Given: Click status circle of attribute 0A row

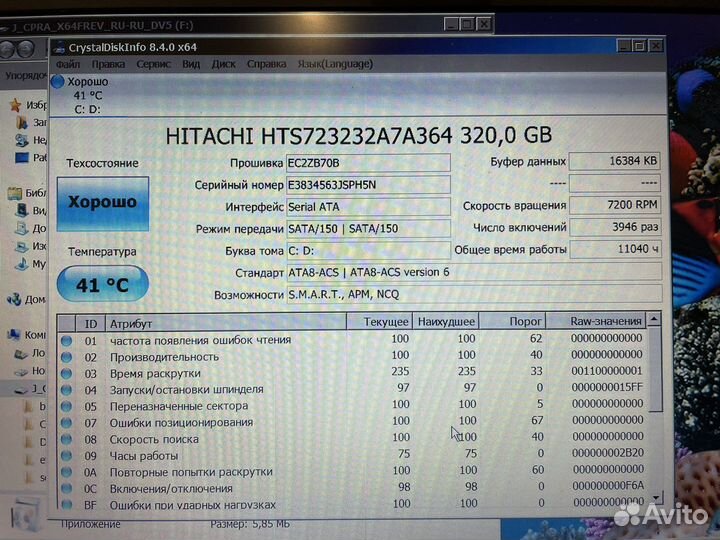Looking at the screenshot, I should (67, 472).
